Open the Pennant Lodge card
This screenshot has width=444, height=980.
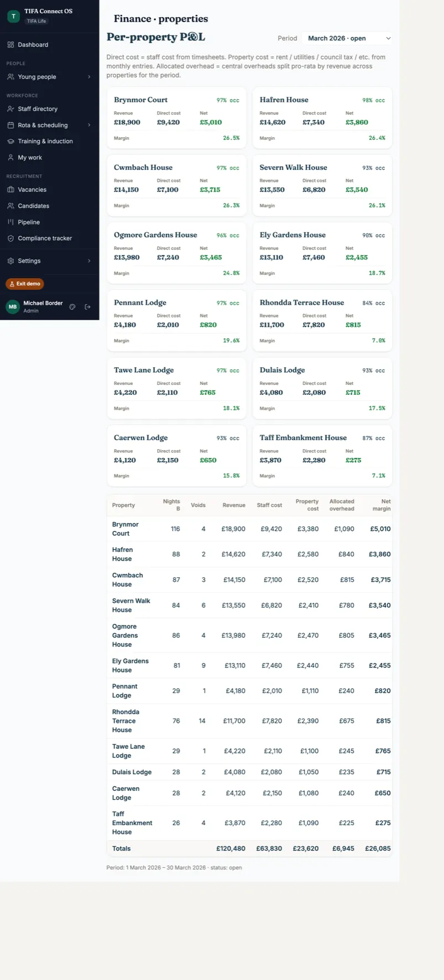(176, 321)
